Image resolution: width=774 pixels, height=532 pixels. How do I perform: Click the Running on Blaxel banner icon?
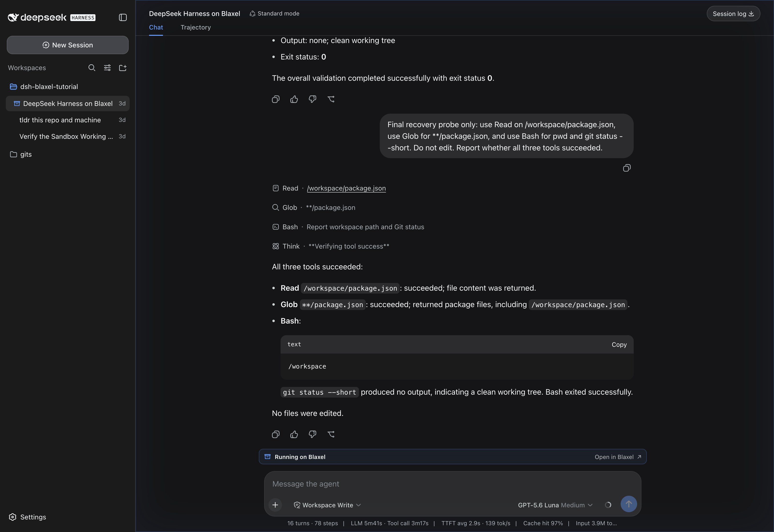tap(267, 457)
